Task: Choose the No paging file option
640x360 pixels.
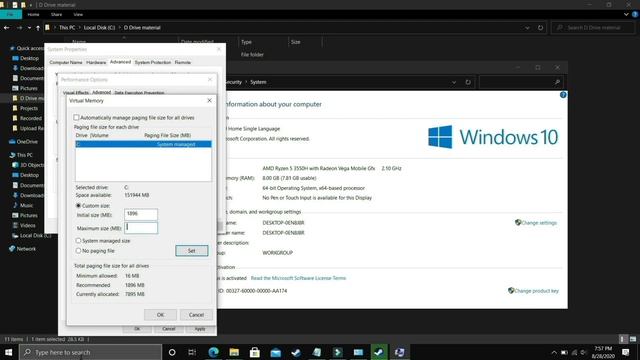Action: pyautogui.click(x=78, y=251)
